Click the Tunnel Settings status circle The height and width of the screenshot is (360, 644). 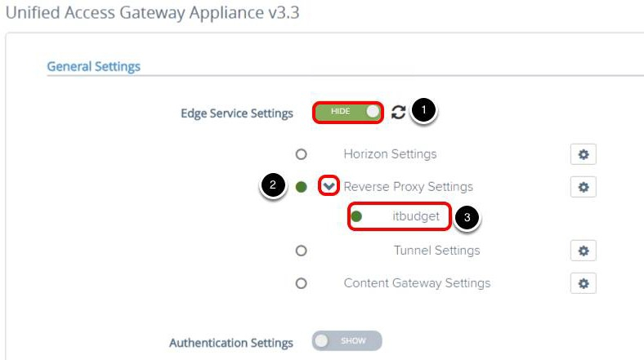301,251
